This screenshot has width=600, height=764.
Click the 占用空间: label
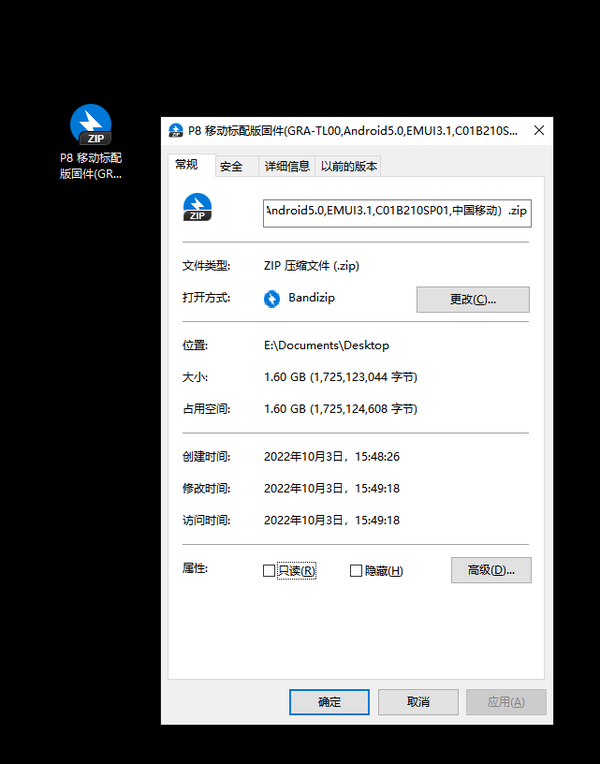(206, 409)
